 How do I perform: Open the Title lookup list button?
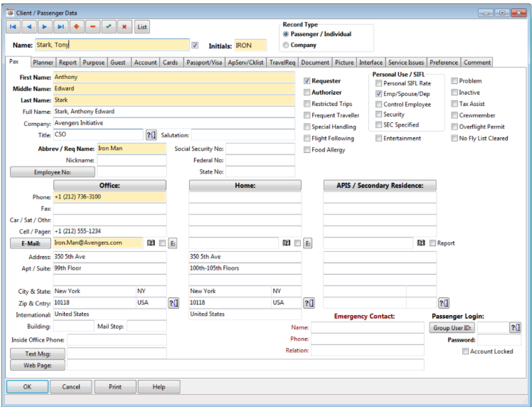point(151,134)
